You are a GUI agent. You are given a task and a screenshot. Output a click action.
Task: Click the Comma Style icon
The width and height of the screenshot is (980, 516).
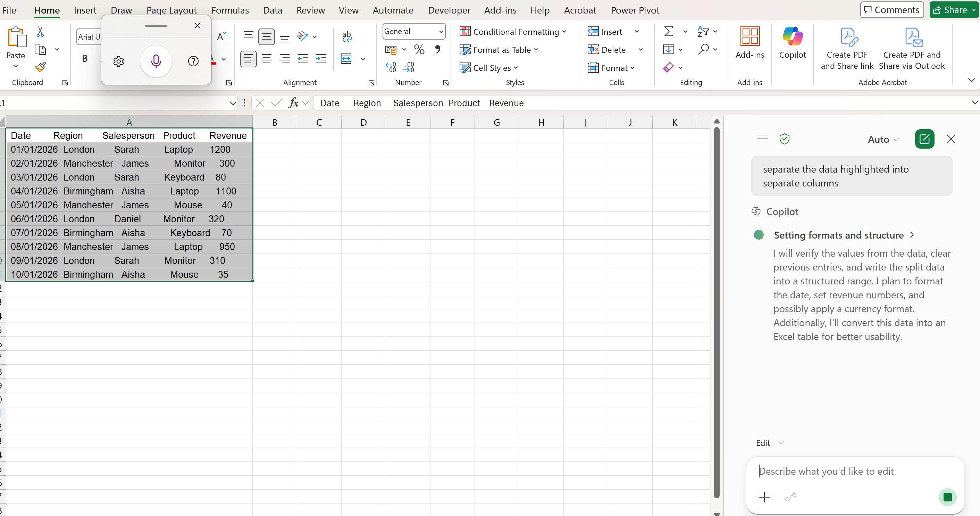tap(437, 49)
